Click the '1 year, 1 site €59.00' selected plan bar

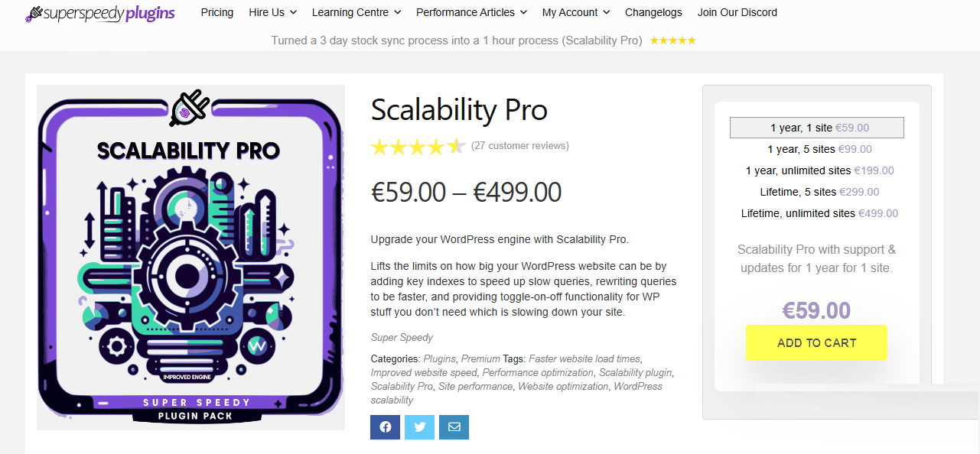(x=816, y=127)
